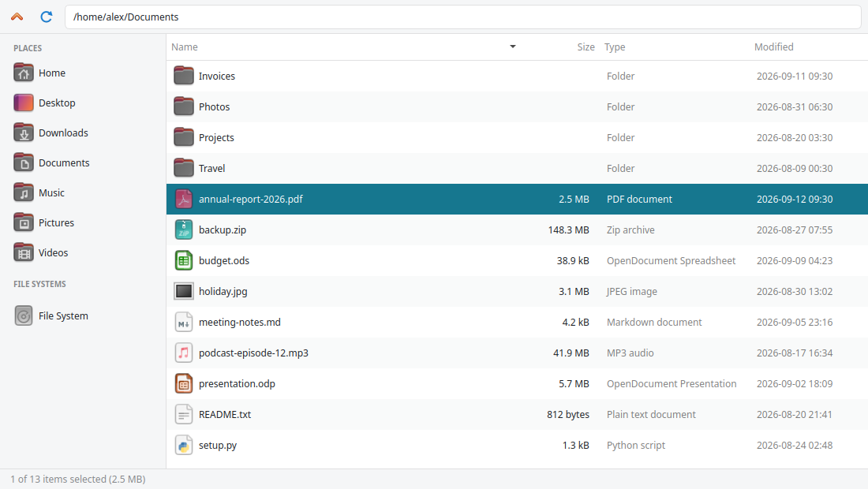Click the OpenDocument Spreadsheet type cell
Viewport: 868px width, 489px height.
671,260
